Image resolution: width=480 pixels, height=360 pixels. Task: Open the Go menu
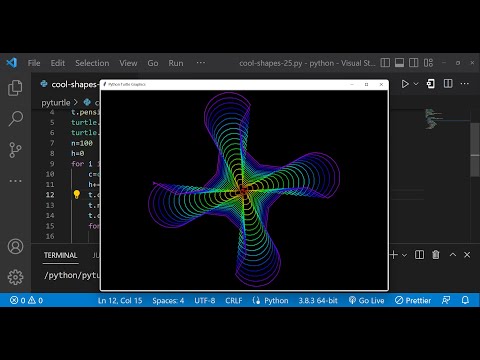click(153, 63)
